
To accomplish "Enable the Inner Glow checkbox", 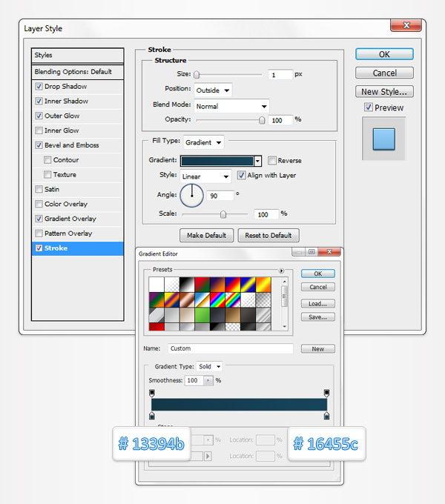I will [39, 130].
